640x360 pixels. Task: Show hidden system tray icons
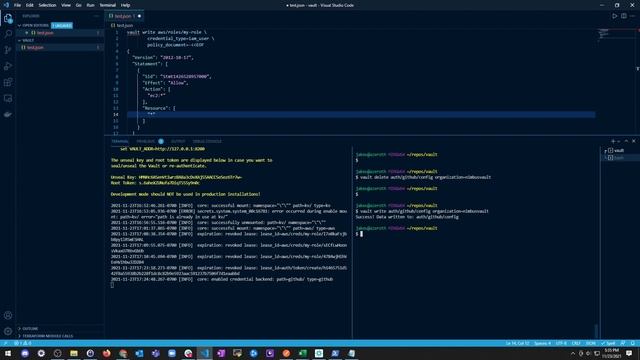(573, 353)
